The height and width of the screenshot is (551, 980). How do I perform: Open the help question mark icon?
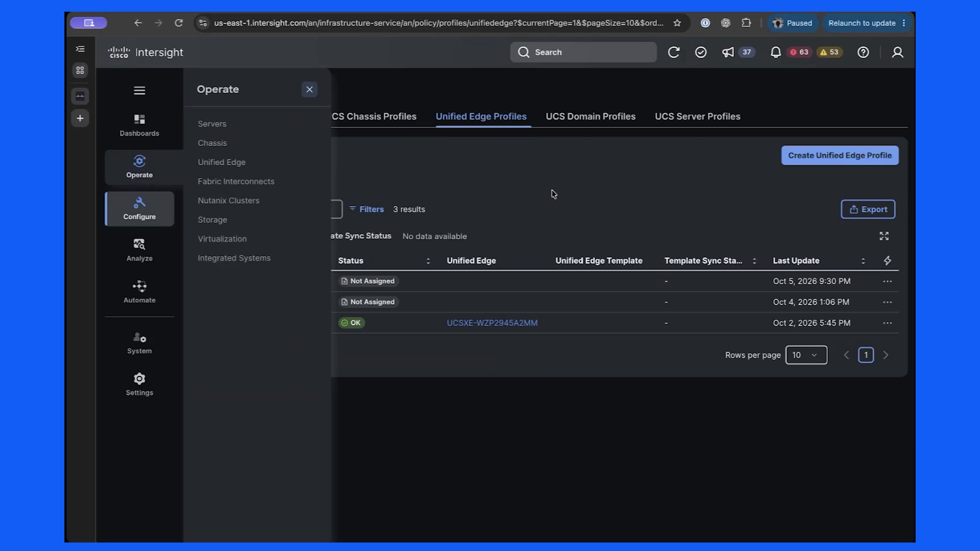pos(863,52)
